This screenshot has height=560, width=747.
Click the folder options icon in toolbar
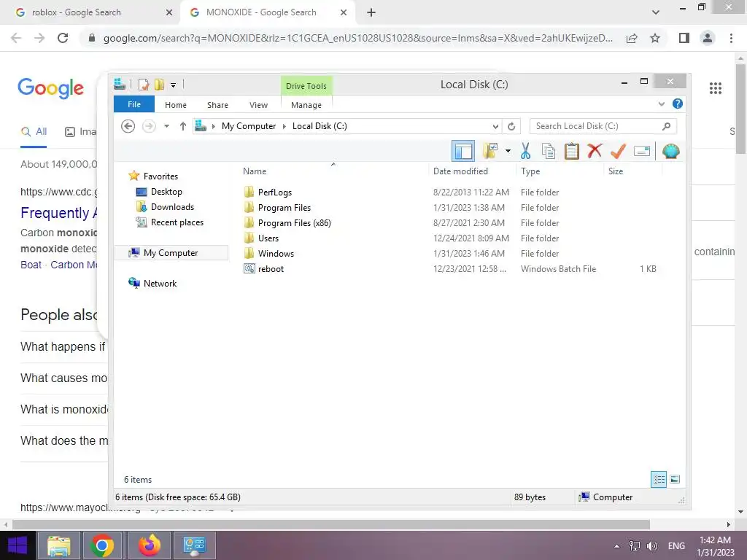click(490, 151)
